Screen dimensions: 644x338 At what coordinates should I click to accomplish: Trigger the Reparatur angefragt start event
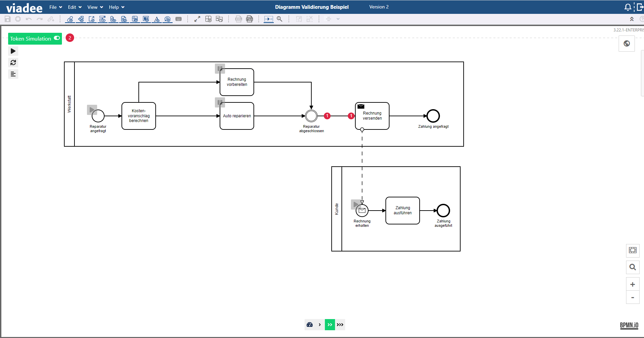pyautogui.click(x=92, y=110)
